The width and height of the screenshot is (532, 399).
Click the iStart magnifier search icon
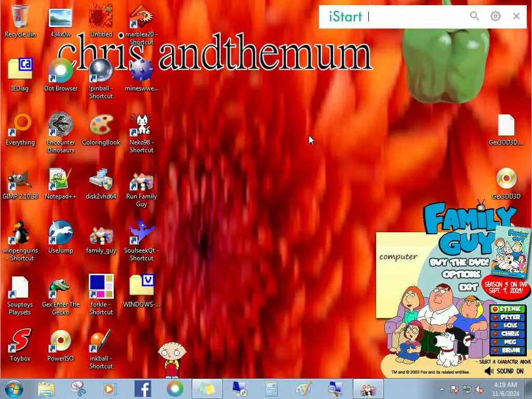click(474, 16)
